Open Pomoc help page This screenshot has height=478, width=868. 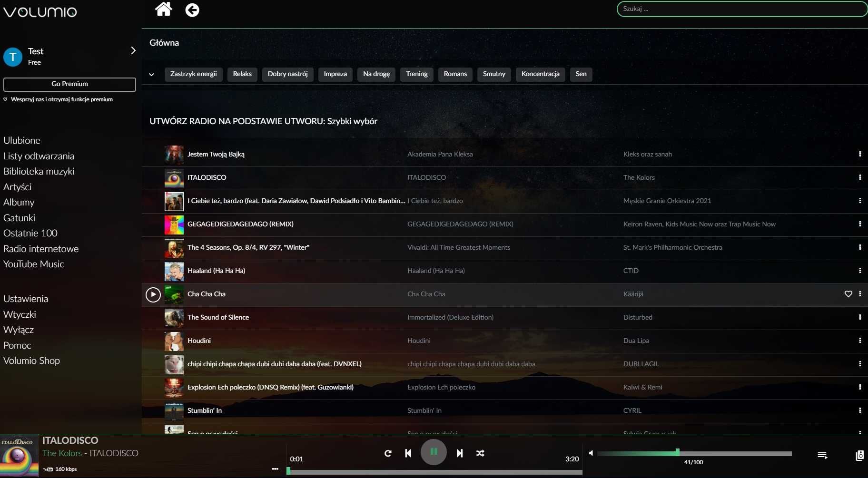pyautogui.click(x=17, y=345)
